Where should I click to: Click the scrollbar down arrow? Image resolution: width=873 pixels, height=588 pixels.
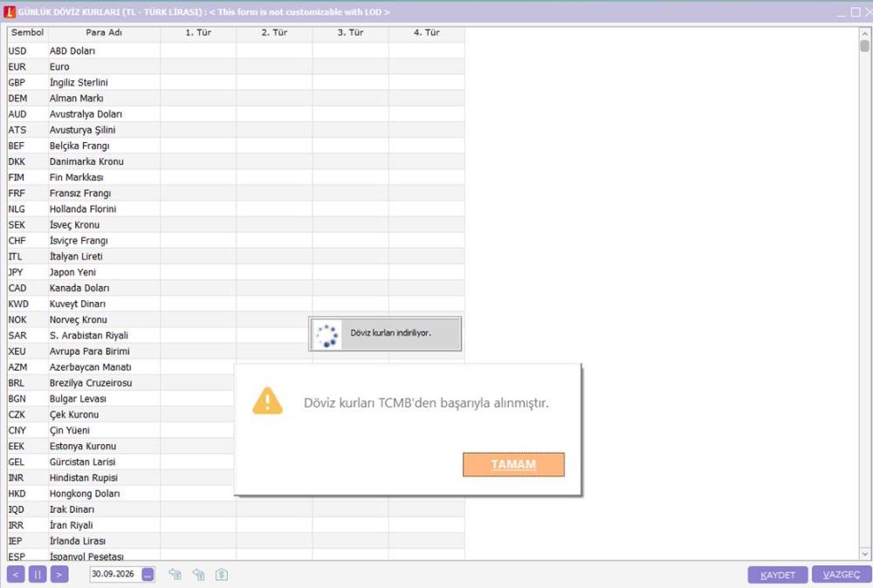coord(864,554)
